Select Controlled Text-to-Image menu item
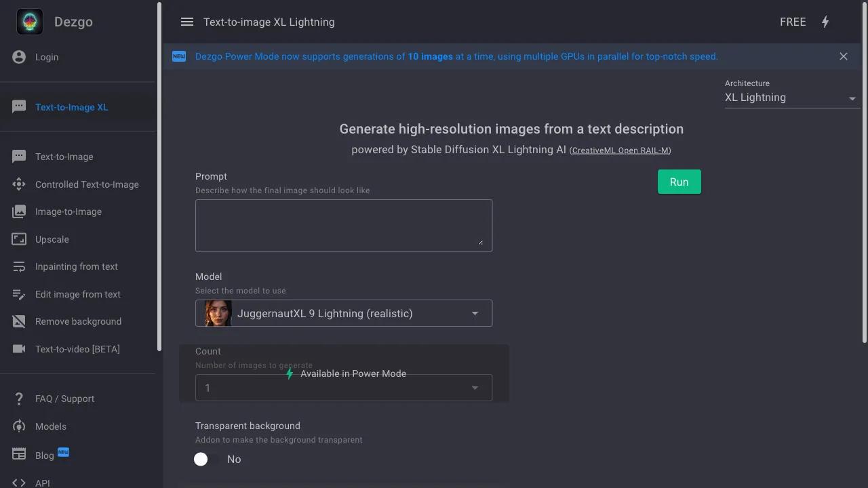 pyautogui.click(x=87, y=184)
